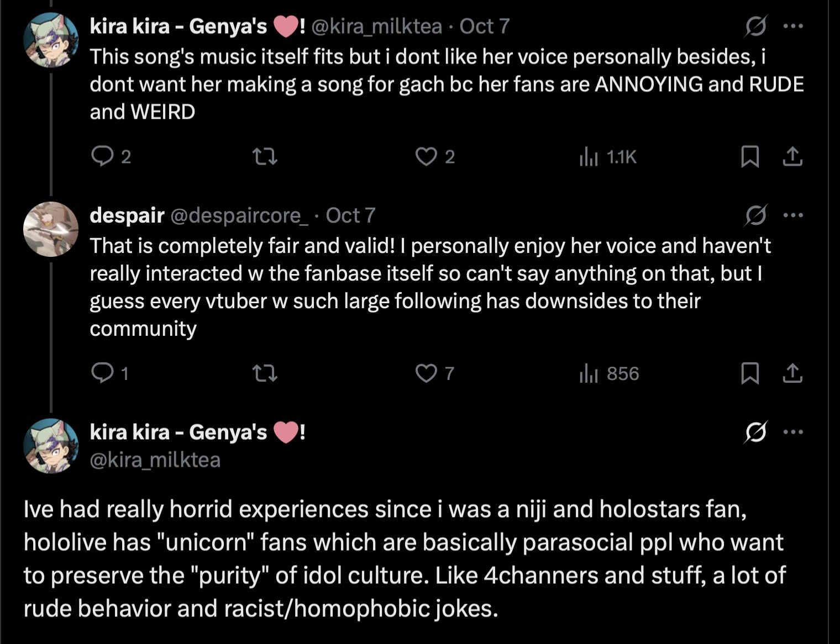Viewport: 840px width, 644px height.
Task: Bookmark kira kira's first tweet
Action: 749,156
